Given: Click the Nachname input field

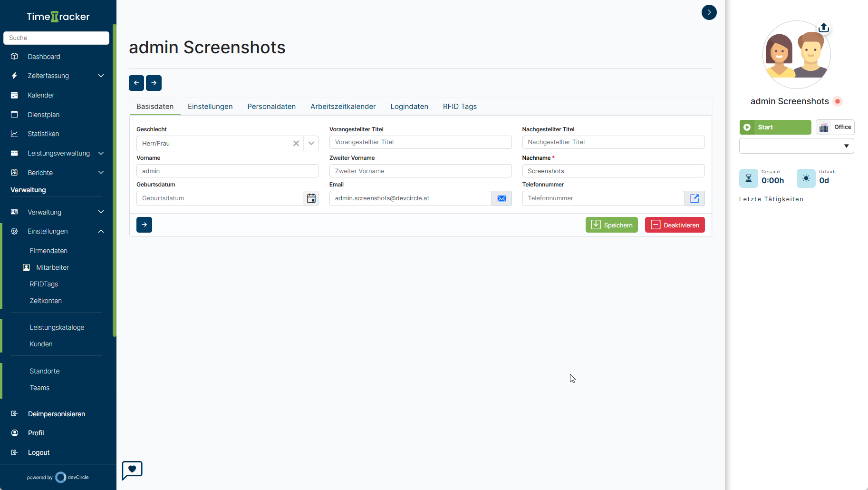Looking at the screenshot, I should pos(613,171).
